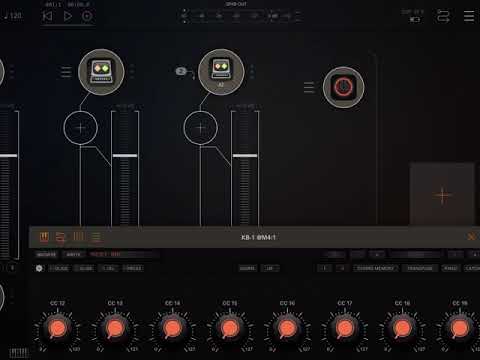Add a new channel with the plus tile
The image size is (480, 360).
442,195
